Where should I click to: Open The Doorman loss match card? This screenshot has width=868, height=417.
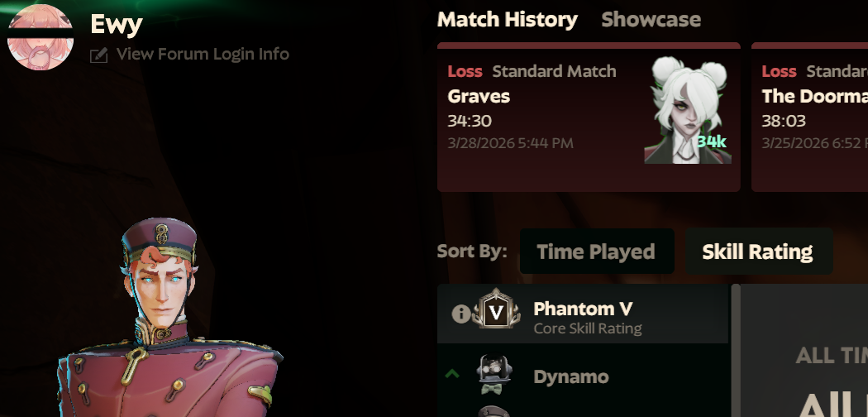(x=809, y=117)
